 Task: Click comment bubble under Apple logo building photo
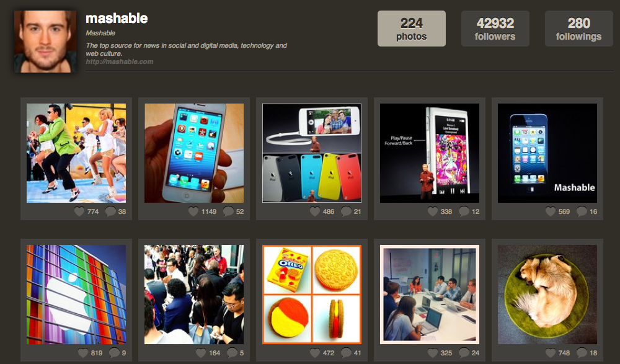pyautogui.click(x=114, y=352)
